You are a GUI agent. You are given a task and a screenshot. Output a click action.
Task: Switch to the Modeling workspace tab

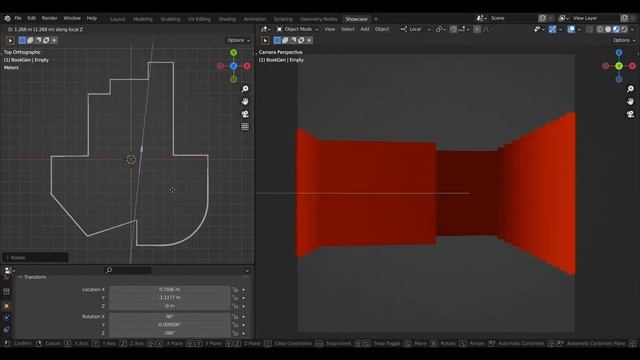(142, 19)
